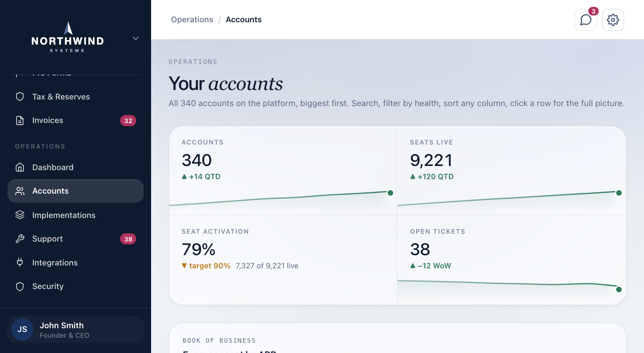Select Accounts in the sidebar
The image size is (644, 353).
tap(76, 191)
